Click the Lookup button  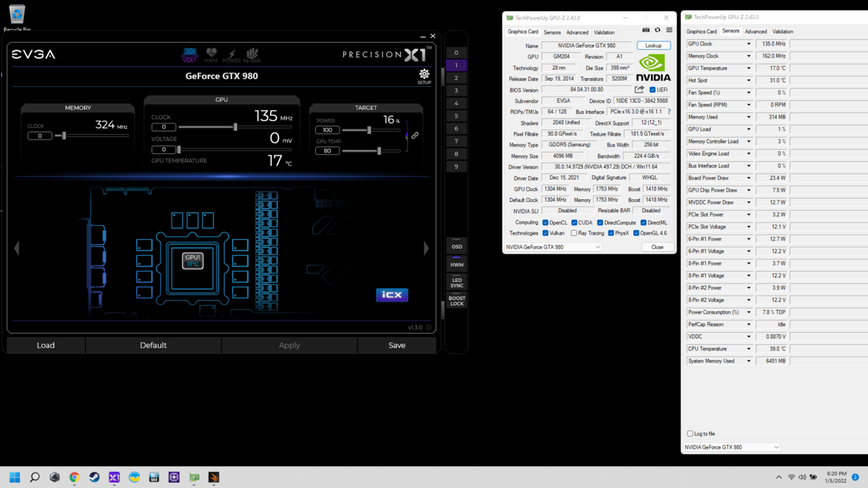tap(653, 45)
